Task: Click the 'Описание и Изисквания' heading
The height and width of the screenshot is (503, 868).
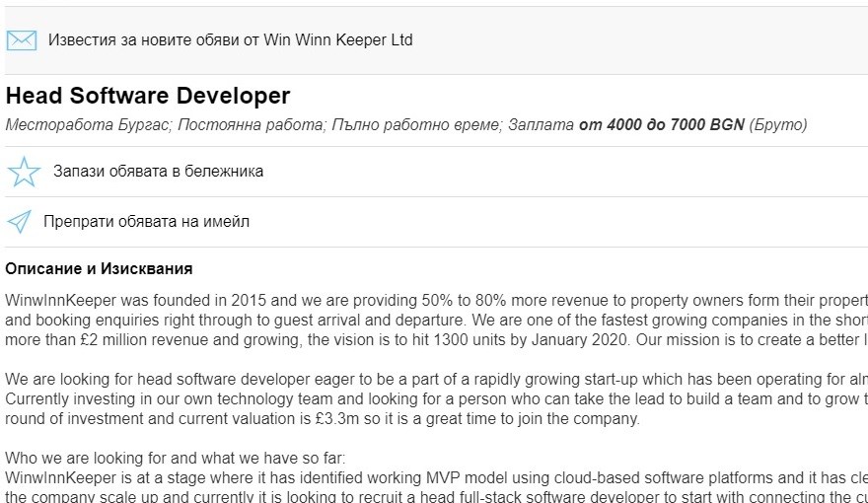Action: tap(99, 268)
